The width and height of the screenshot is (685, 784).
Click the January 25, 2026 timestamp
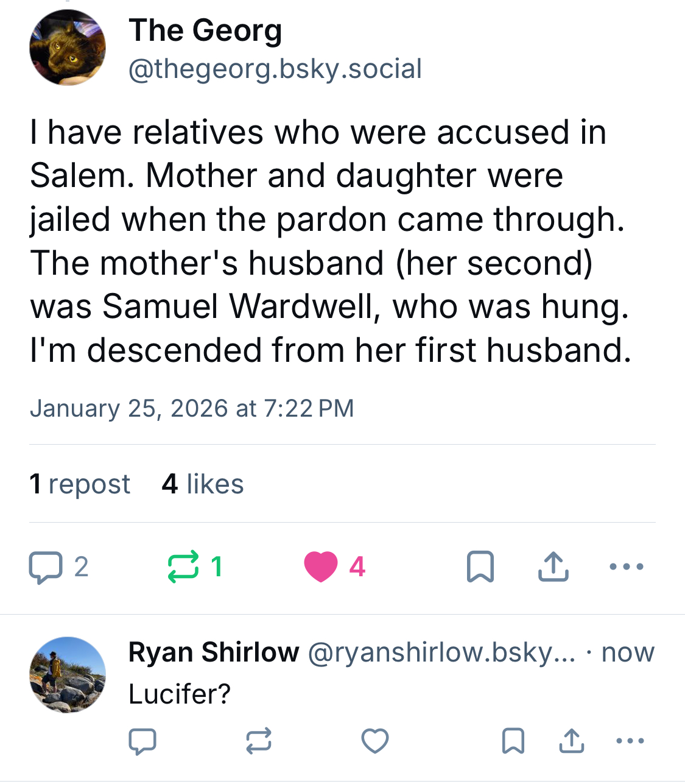click(192, 408)
